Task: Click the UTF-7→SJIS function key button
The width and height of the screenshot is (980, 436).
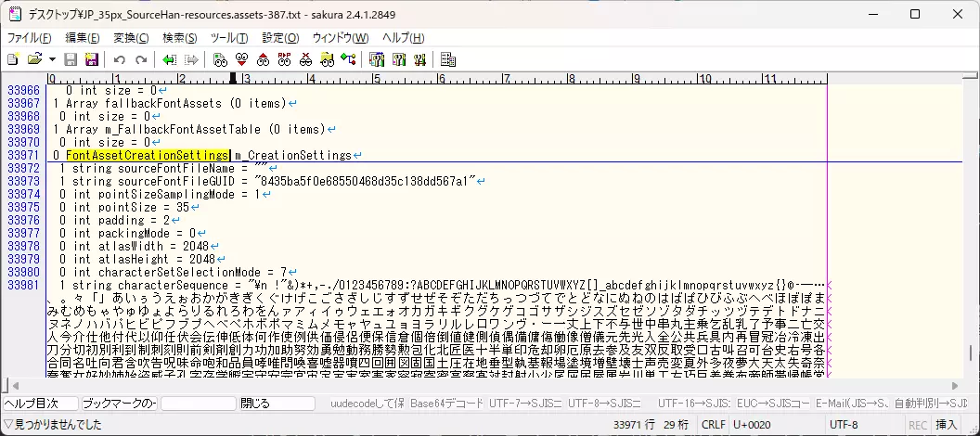Action: (x=525, y=404)
